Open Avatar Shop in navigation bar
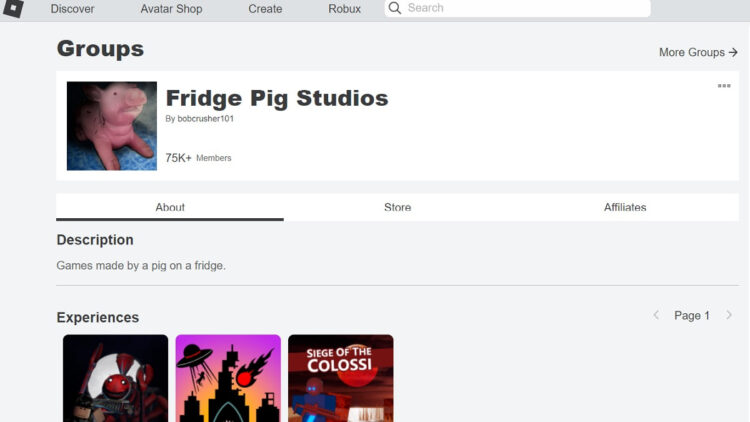 [x=171, y=9]
